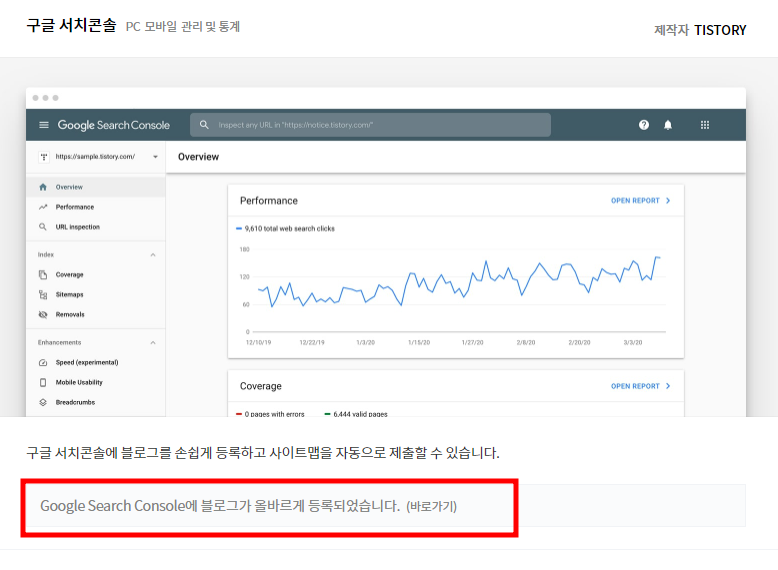Select Performance in the sidebar
Image resolution: width=778 pixels, height=570 pixels.
96,207
